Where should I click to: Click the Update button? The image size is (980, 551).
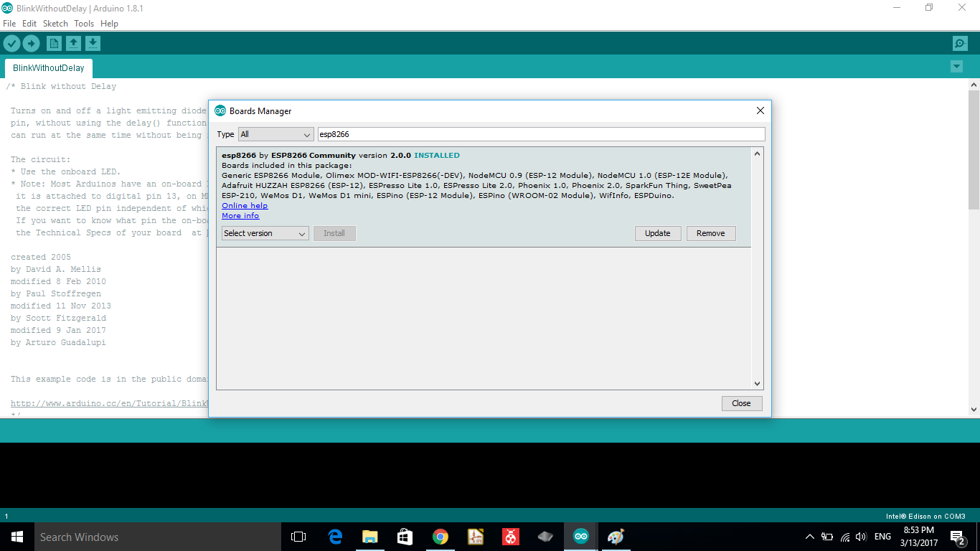(658, 233)
